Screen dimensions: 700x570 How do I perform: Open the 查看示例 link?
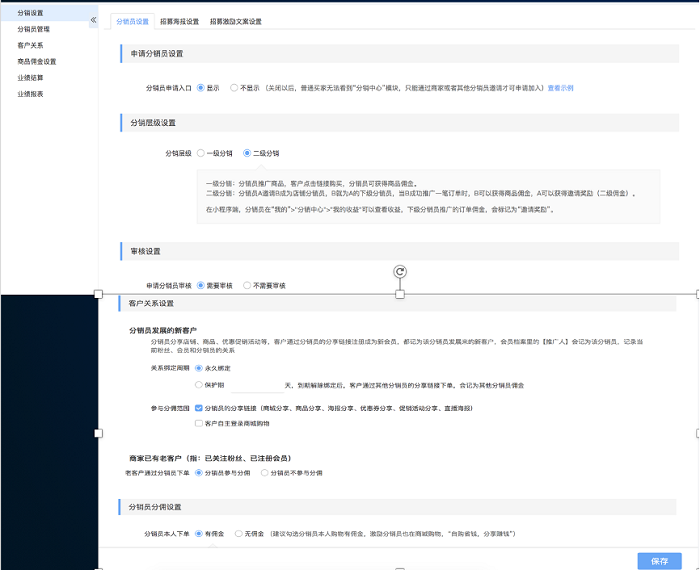pyautogui.click(x=560, y=88)
